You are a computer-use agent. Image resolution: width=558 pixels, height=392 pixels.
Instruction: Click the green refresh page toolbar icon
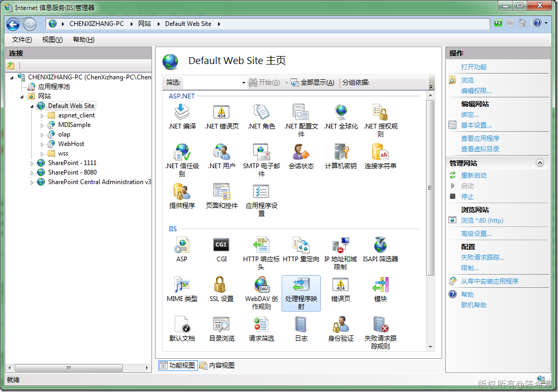[498, 23]
